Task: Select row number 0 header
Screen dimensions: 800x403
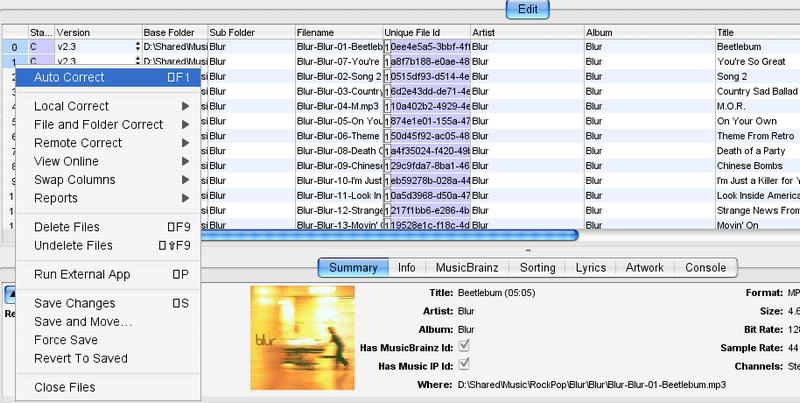Action: 15,47
